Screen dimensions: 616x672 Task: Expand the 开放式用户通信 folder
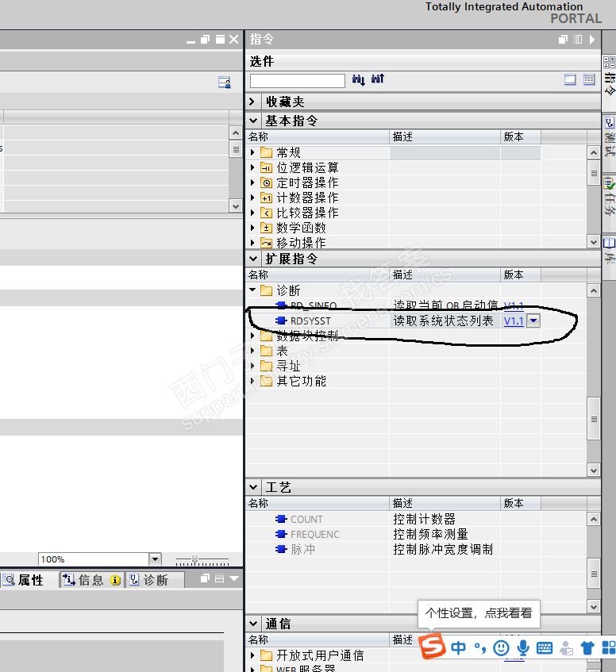tap(252, 655)
